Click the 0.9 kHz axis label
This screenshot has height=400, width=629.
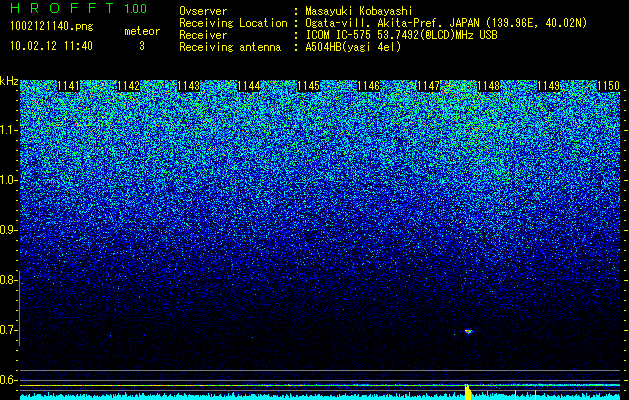pyautogui.click(x=8, y=230)
